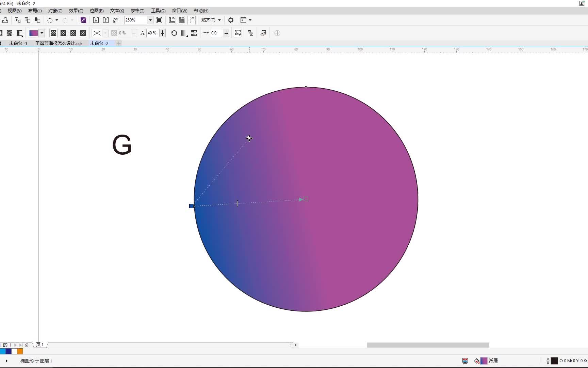Viewport: 588px width, 368px height.
Task: Click the stepper beside 40% field
Action: [163, 33]
